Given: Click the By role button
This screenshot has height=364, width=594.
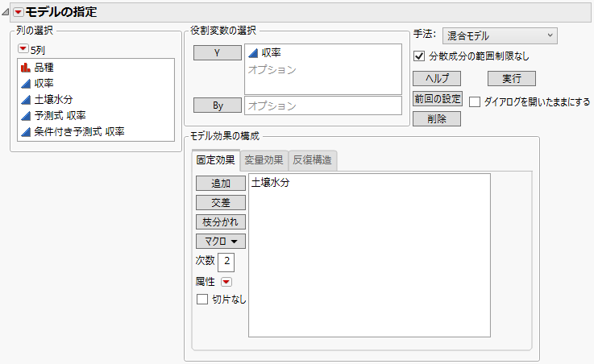Looking at the screenshot, I should [x=218, y=105].
